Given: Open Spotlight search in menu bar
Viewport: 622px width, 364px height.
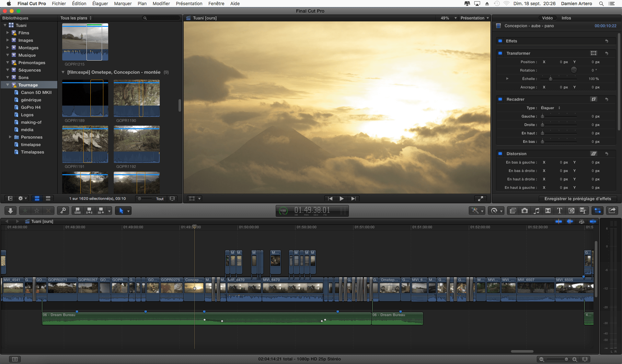Looking at the screenshot, I should (x=601, y=4).
